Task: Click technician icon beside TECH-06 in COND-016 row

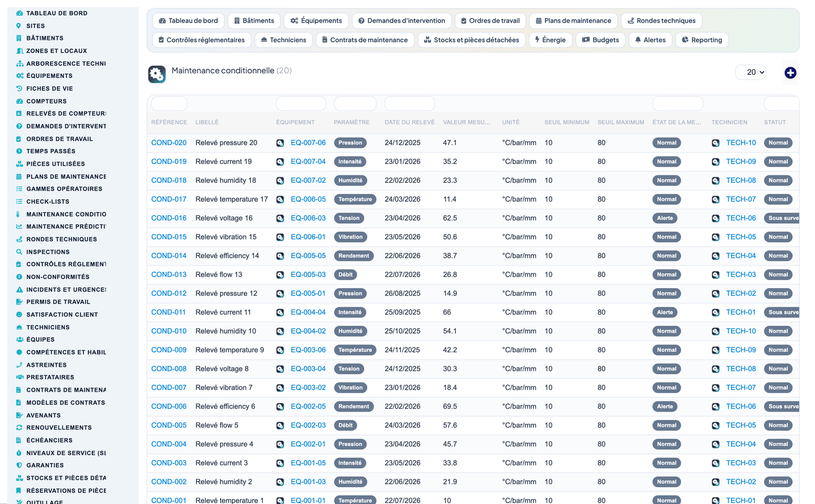Action: tap(715, 218)
